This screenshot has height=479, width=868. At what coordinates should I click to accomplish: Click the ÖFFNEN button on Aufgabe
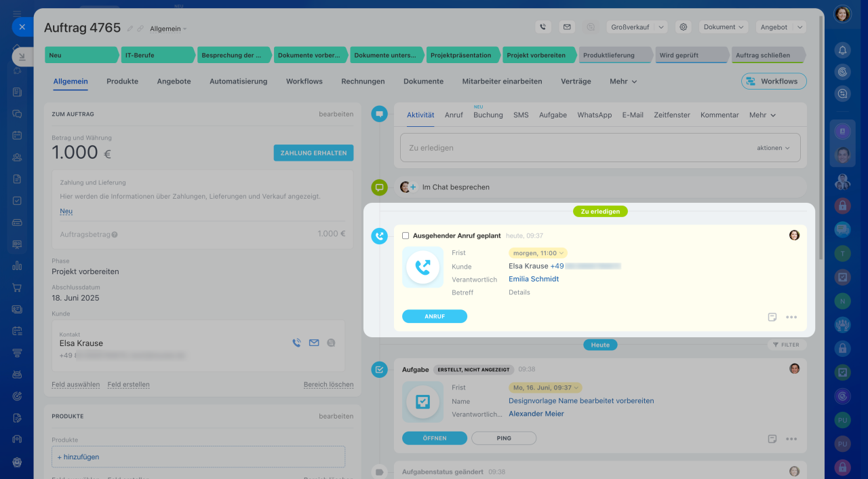pyautogui.click(x=435, y=438)
